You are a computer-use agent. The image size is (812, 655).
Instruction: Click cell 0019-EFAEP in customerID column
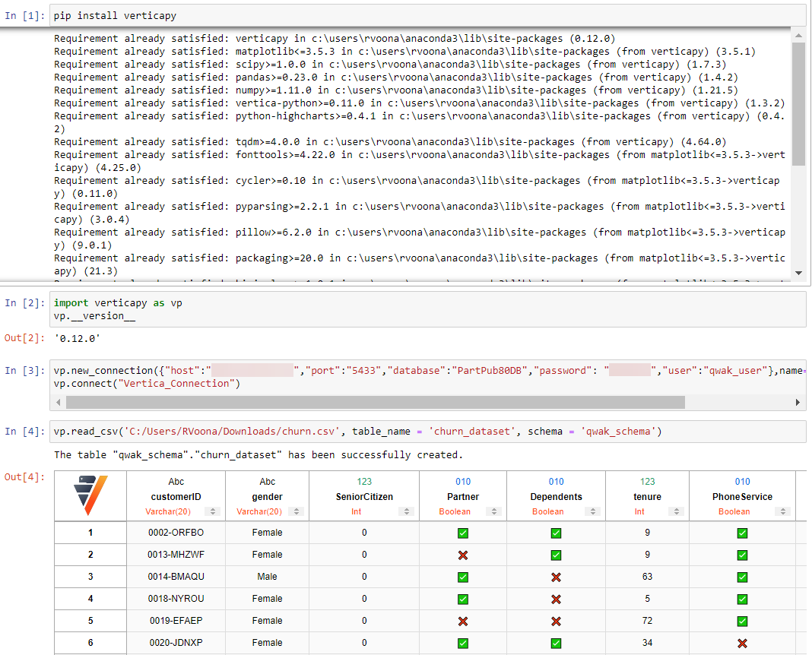point(176,620)
